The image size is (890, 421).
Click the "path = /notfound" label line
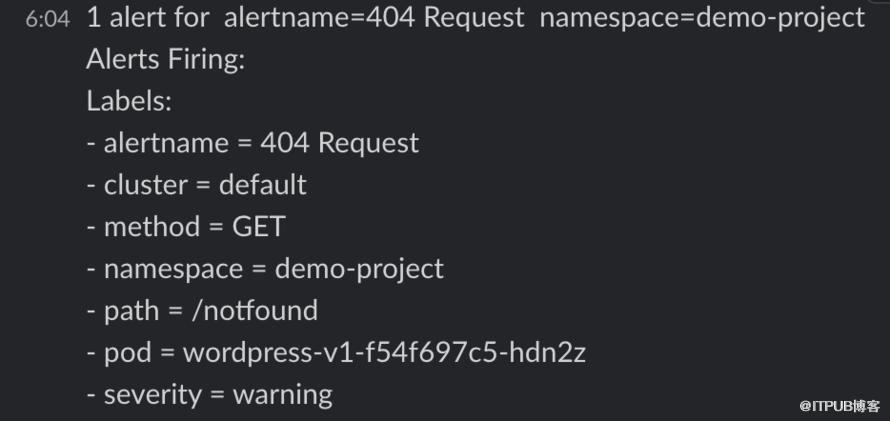[202, 311]
